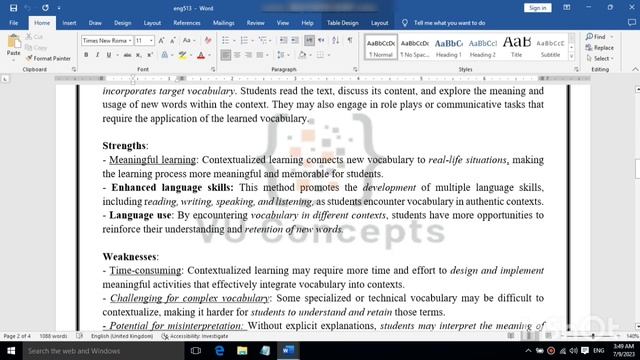
Task: Switch to the Insert tab
Action: click(x=69, y=23)
